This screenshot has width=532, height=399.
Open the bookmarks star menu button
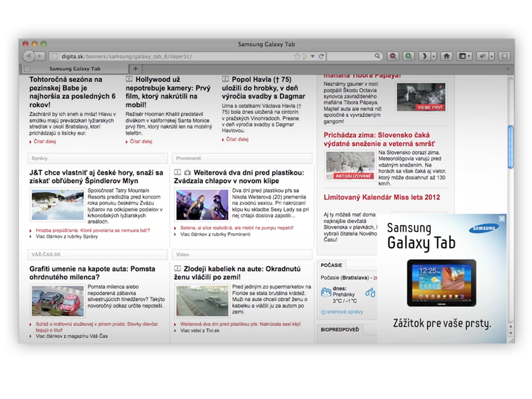pyautogui.click(x=464, y=56)
